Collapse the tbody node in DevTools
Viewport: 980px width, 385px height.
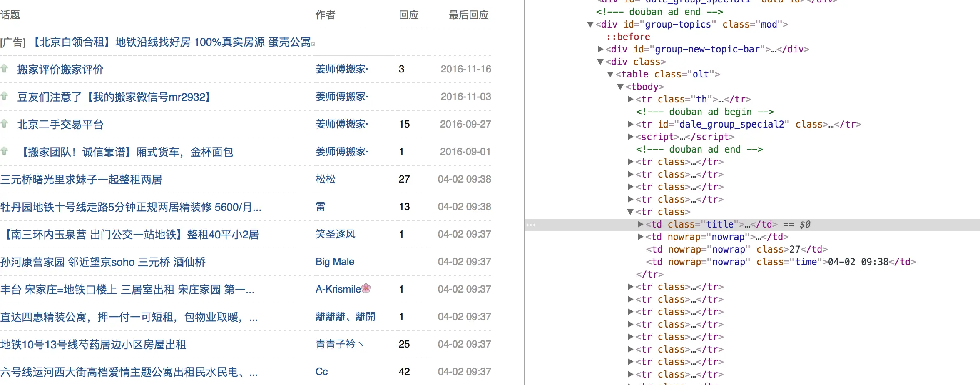[620, 87]
